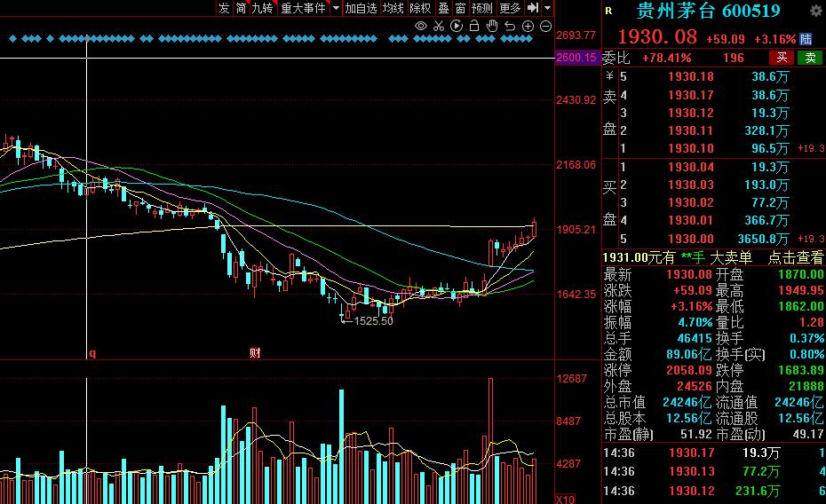Click the trade tick volume 231.6万
The width and height of the screenshot is (826, 504).
(x=758, y=491)
